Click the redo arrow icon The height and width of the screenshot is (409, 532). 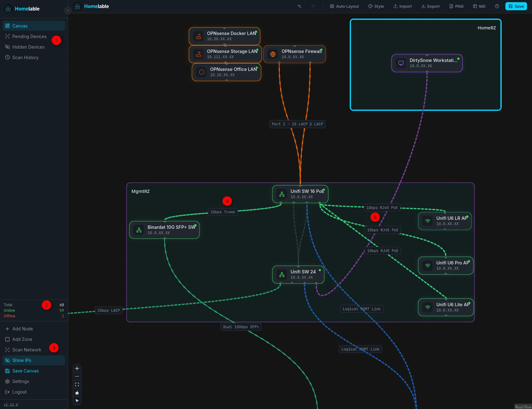click(313, 6)
